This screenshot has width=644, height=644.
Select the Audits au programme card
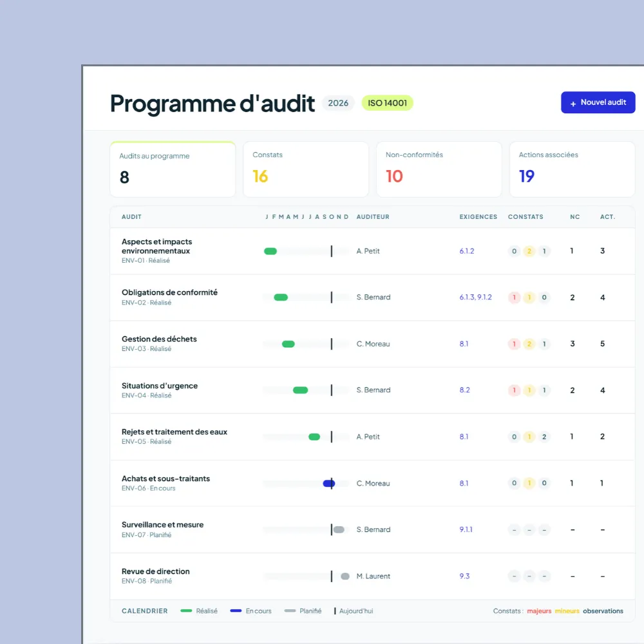[x=173, y=169]
